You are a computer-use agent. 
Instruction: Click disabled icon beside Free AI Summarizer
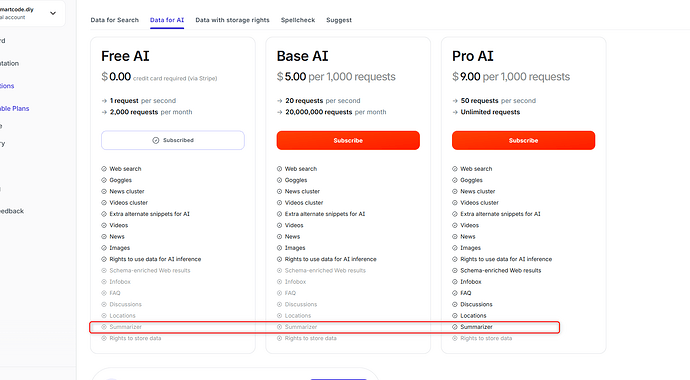[x=104, y=327]
